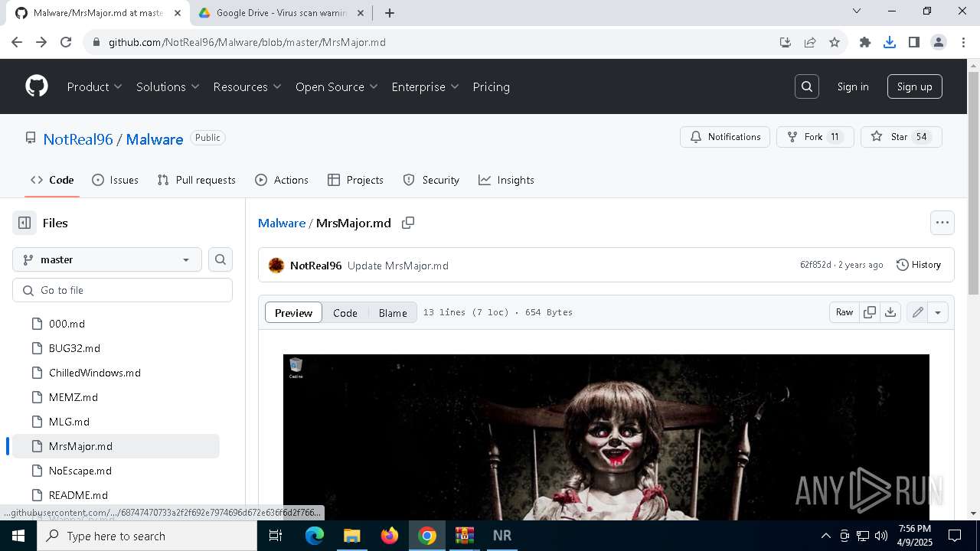Fork the repository
The height and width of the screenshot is (551, 980).
815,137
